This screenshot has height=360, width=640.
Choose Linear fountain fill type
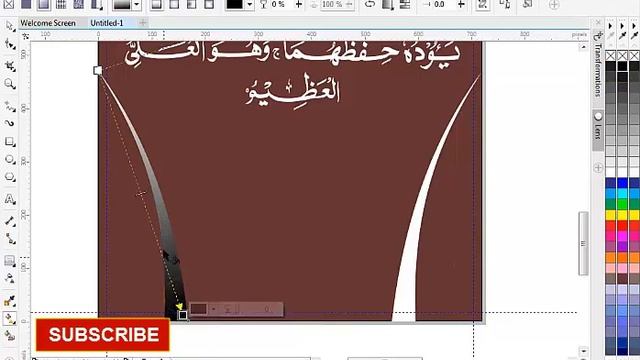tap(156, 4)
